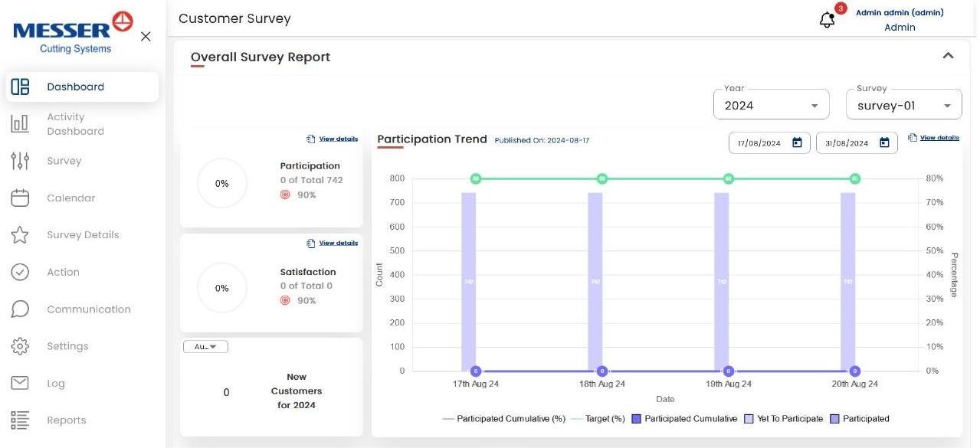Viewport: 980px width, 448px height.
Task: Open the month dropdown in New Customers card
Action: click(x=205, y=347)
